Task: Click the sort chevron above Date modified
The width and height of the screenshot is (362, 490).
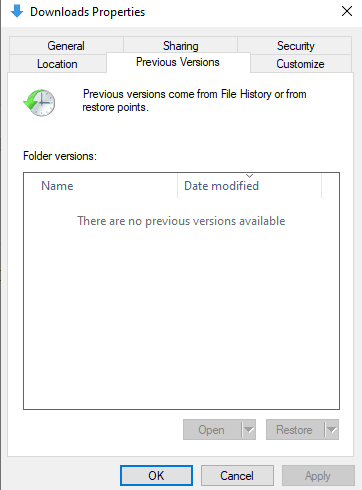Action: point(249,176)
